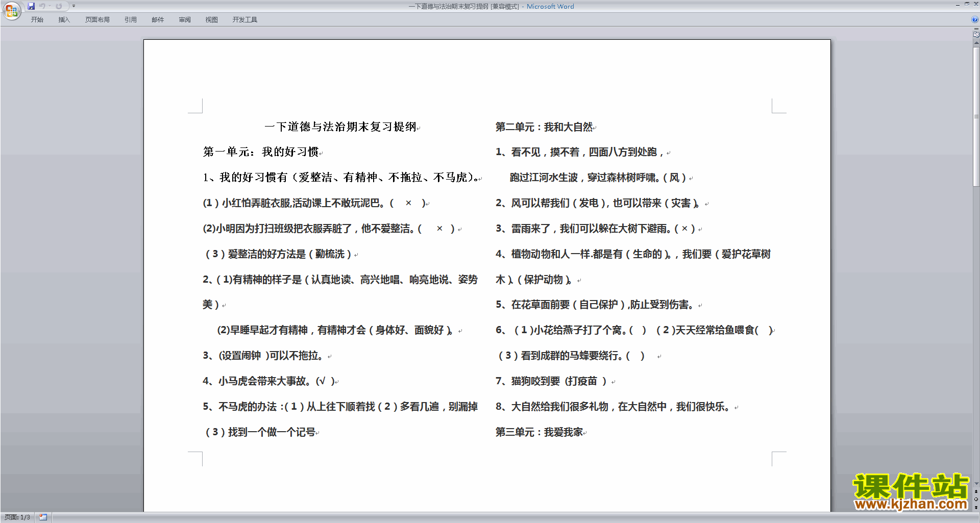Image resolution: width=980 pixels, height=523 pixels.
Task: Open the round Office button menu
Action: point(11,11)
